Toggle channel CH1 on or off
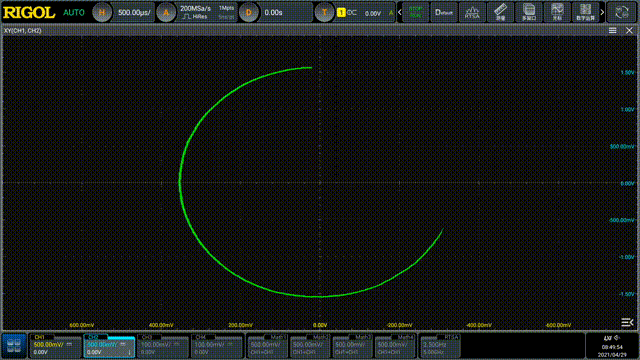The width and height of the screenshot is (640, 360). pos(56,346)
